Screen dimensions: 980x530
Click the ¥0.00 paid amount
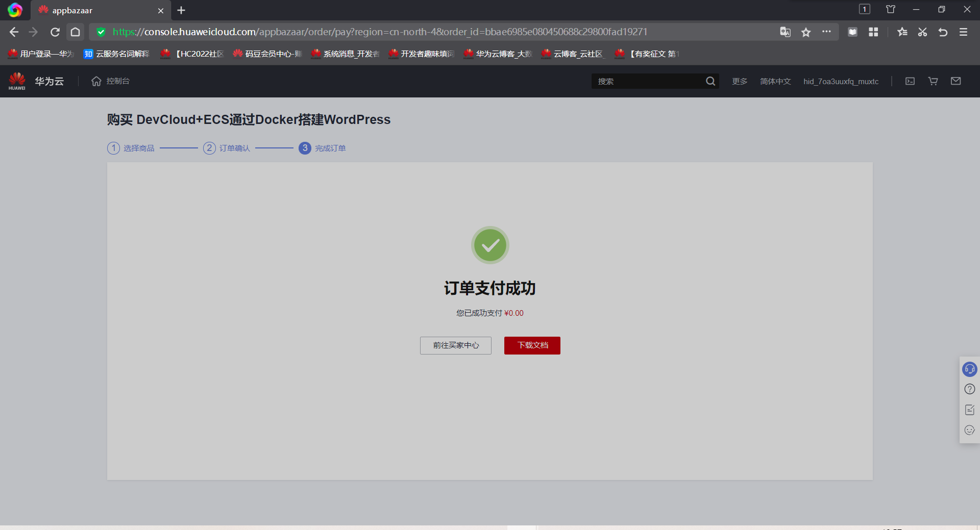(x=514, y=313)
